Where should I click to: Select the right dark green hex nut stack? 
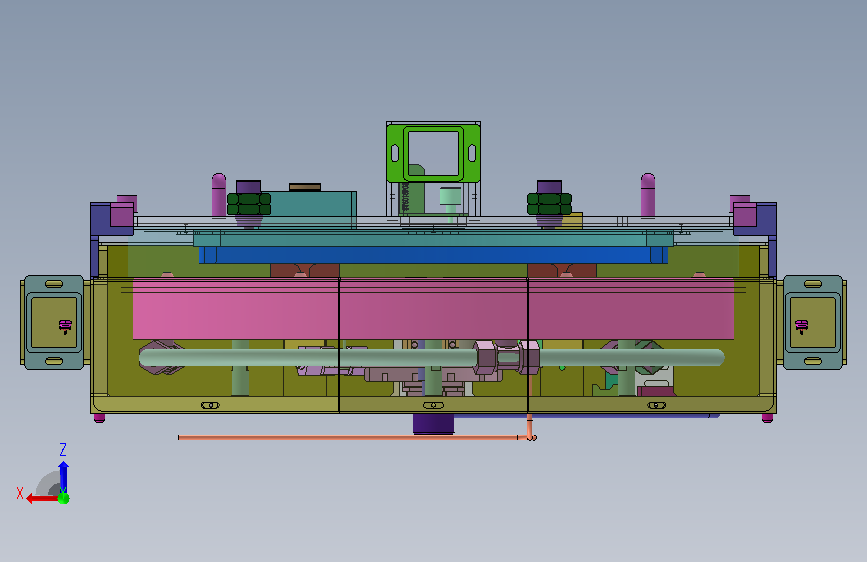(x=549, y=204)
